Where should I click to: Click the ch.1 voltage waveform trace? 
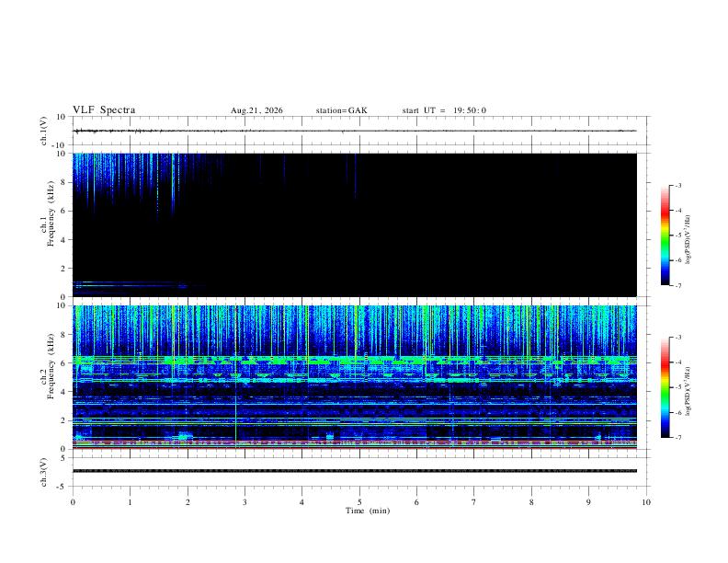(x=354, y=131)
